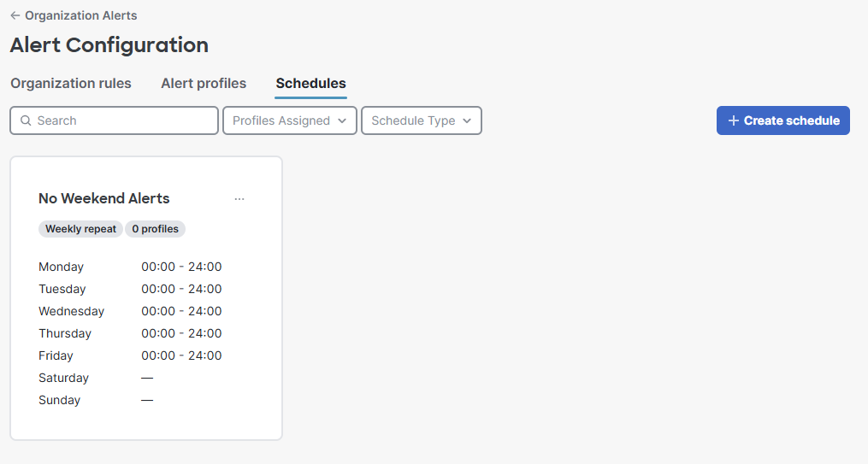Click the dash next to Saturday
Viewport: 868px width, 464px height.
coord(147,378)
